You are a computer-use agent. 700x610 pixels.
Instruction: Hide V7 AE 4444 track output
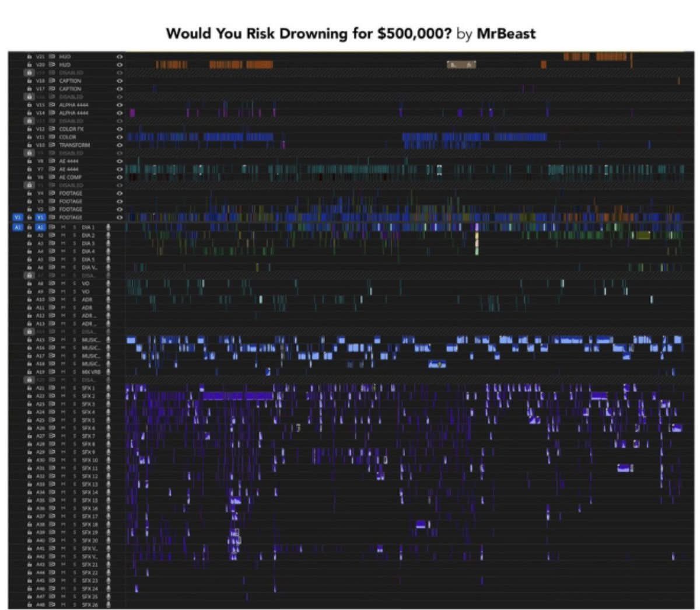[120, 169]
